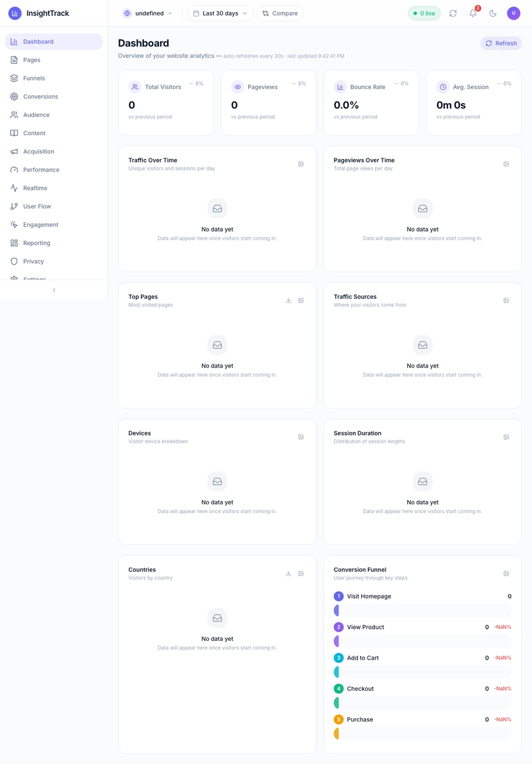The image size is (532, 764).
Task: Click the Bounce Rate value 0.0%
Action: (346, 105)
